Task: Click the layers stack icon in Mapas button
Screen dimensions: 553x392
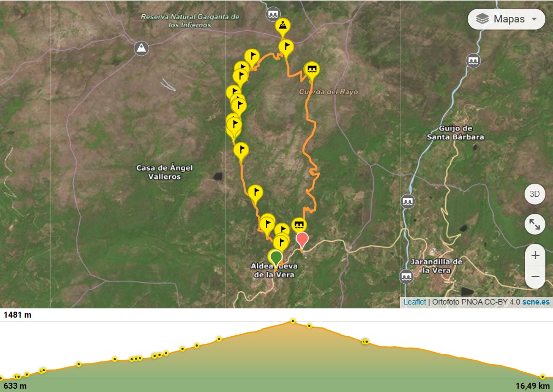Action: pos(482,19)
